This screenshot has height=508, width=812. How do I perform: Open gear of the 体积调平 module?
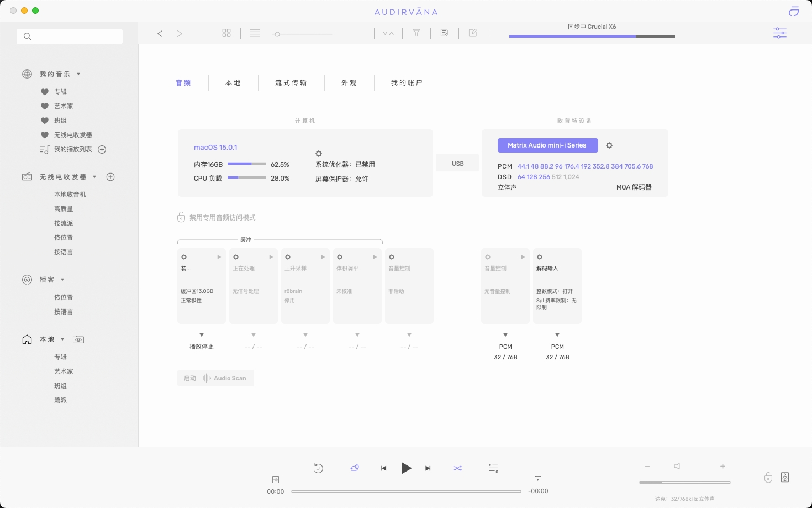point(340,257)
